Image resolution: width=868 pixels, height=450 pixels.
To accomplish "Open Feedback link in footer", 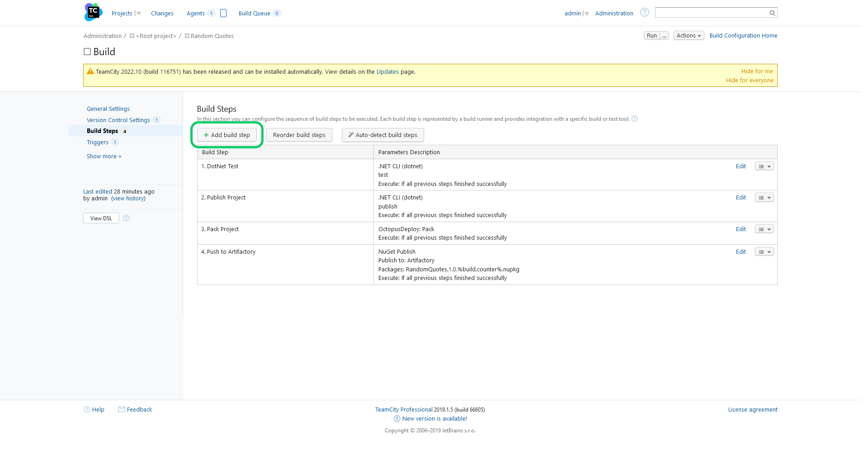I will (140, 409).
